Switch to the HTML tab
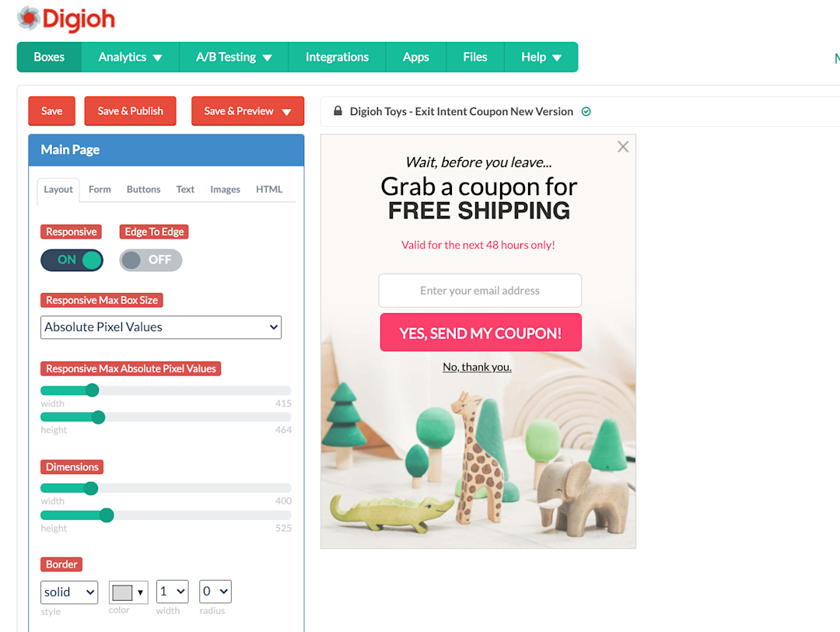 click(x=269, y=189)
